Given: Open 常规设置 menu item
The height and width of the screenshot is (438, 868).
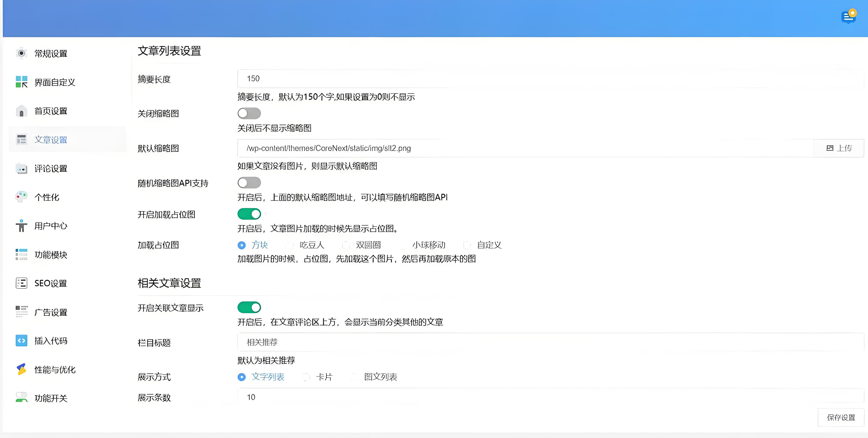Looking at the screenshot, I should tap(51, 53).
